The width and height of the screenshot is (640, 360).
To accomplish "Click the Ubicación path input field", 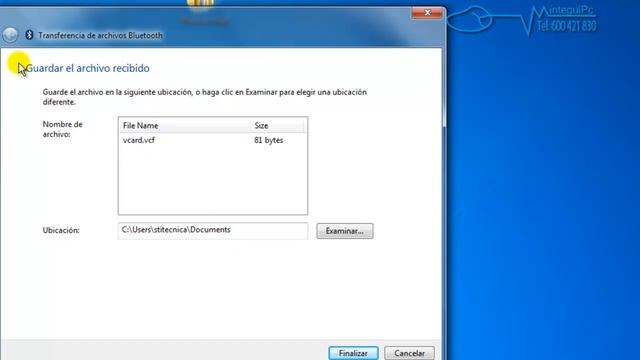I will click(213, 231).
